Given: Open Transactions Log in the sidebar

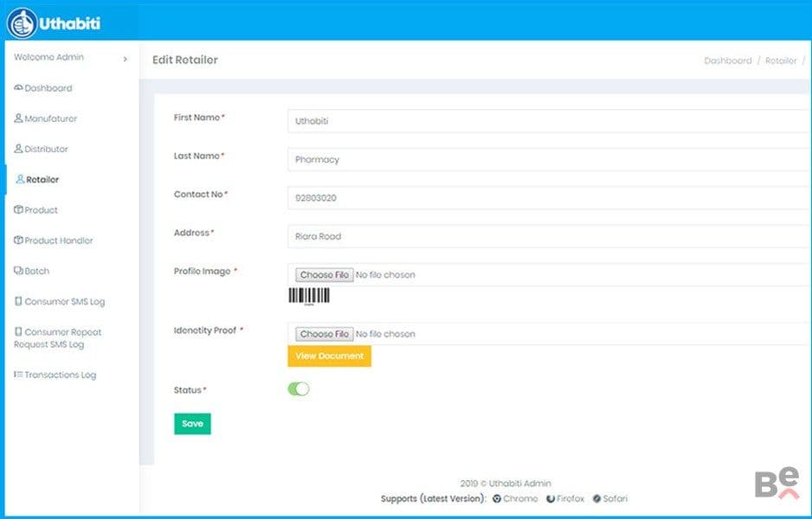Looking at the screenshot, I should [60, 375].
